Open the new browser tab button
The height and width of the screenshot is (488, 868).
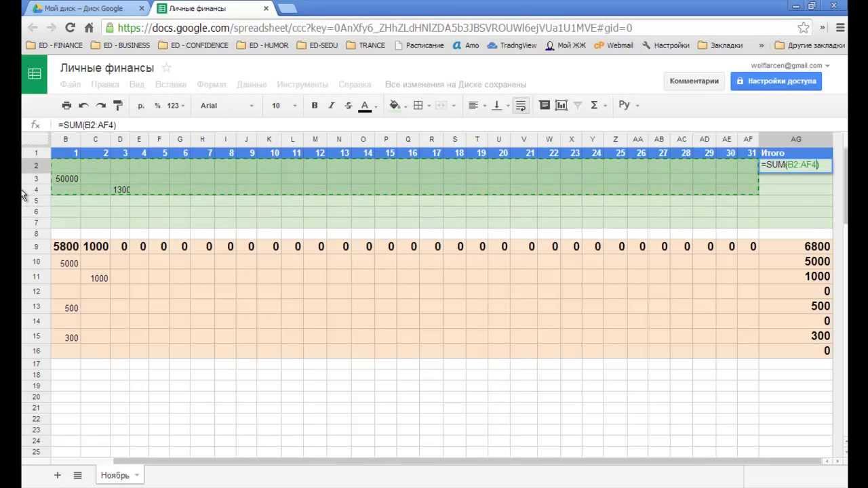288,9
